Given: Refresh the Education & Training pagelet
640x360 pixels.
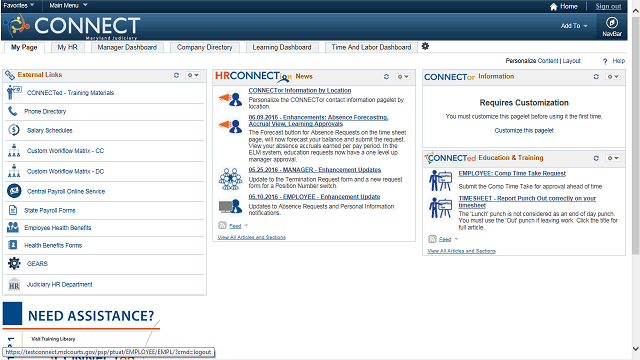Looking at the screenshot, I should (596, 158).
